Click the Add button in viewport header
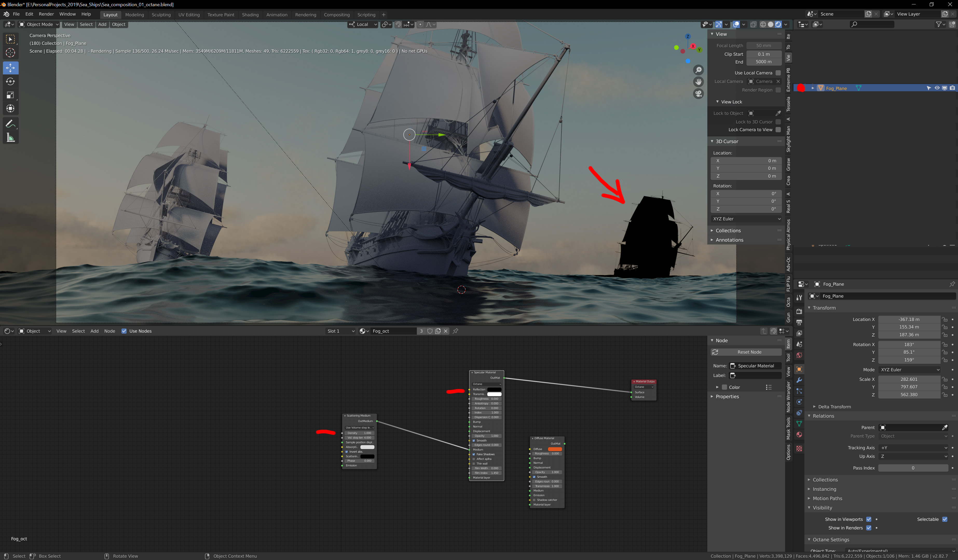This screenshot has height=560, width=958. click(x=102, y=24)
